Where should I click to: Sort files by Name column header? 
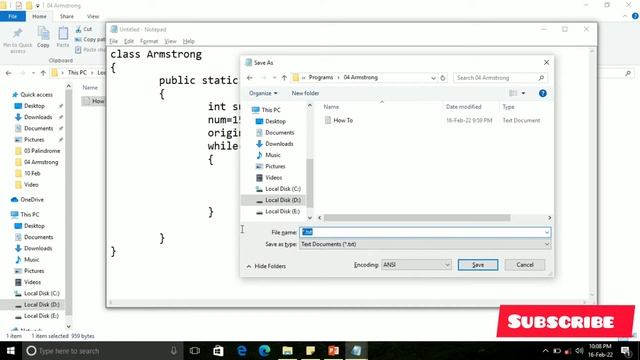331,107
